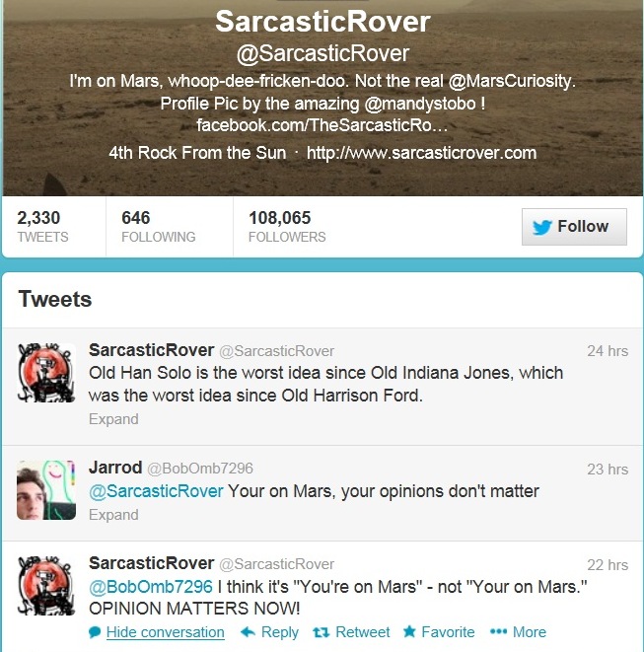The width and height of the screenshot is (644, 652).
Task: Open SarcasticRover avatar on the reply tweet
Action: [x=46, y=586]
